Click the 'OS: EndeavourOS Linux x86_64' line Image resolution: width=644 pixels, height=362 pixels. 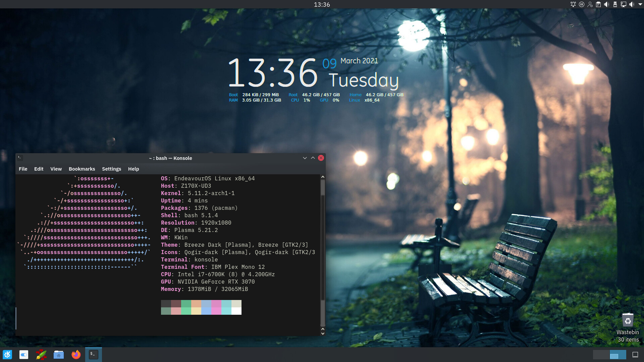pos(208,179)
